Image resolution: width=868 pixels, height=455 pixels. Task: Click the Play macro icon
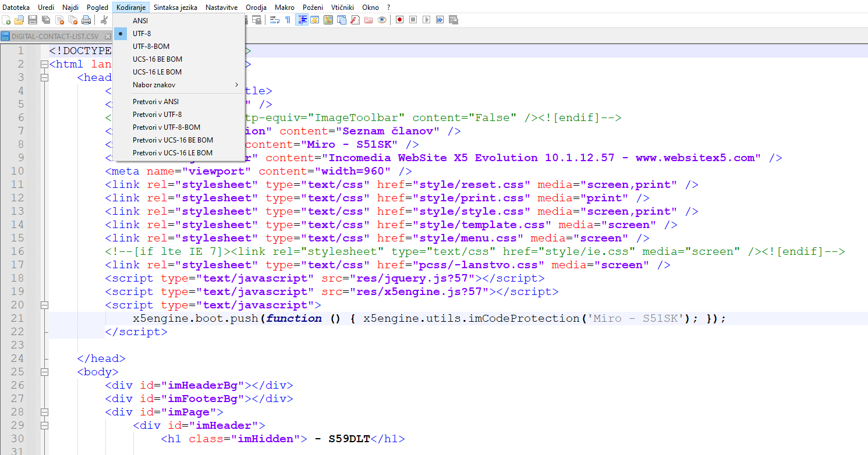tap(426, 20)
